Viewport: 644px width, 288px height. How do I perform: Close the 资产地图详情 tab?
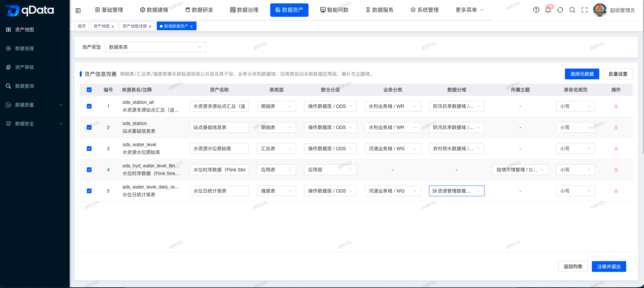coord(150,27)
